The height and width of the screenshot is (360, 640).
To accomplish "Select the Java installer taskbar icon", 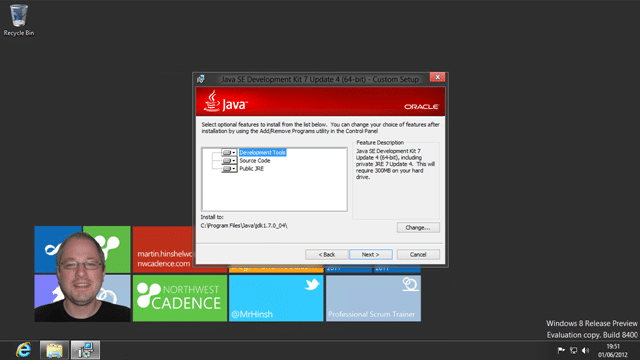I will [x=85, y=350].
